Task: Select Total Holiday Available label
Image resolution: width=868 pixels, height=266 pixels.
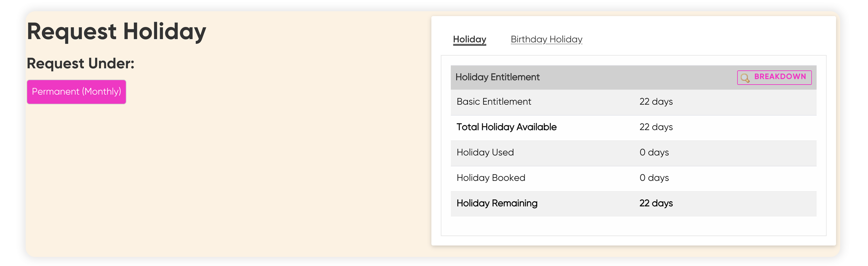Action: 506,127
